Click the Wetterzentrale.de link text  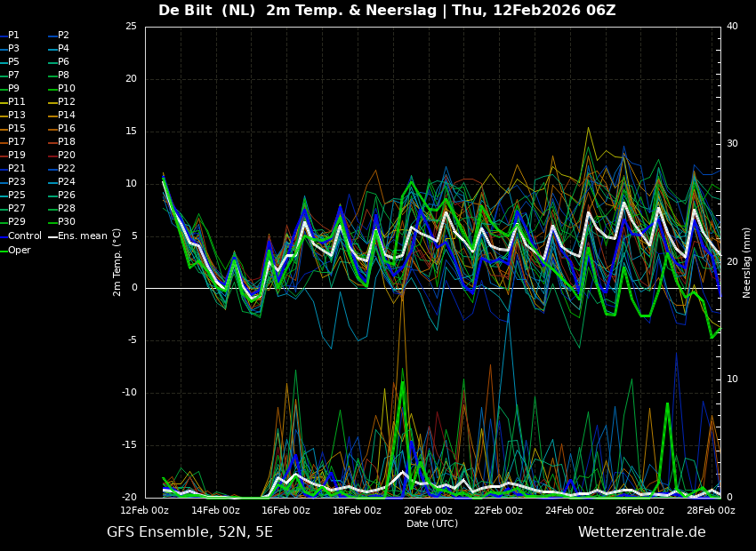pos(641,532)
